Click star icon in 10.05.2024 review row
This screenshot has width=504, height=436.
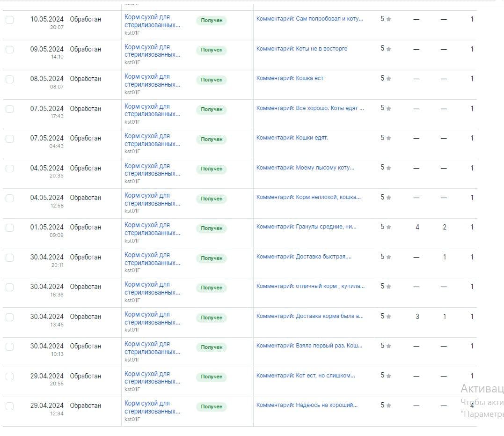[x=388, y=19]
